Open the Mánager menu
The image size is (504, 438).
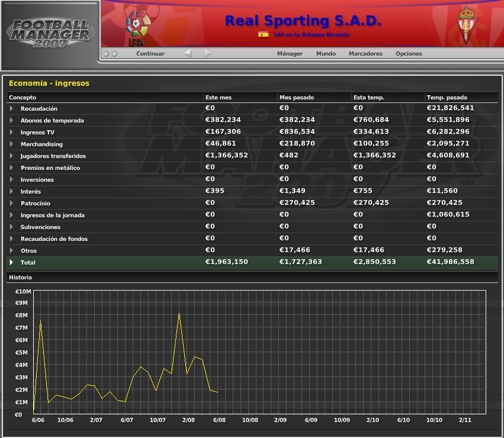[x=290, y=54]
